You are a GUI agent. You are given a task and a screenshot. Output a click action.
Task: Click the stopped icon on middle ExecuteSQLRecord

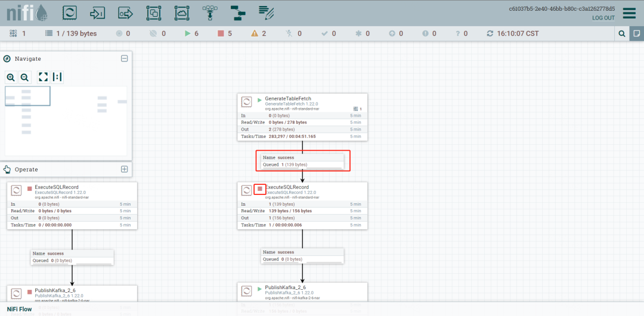click(259, 188)
